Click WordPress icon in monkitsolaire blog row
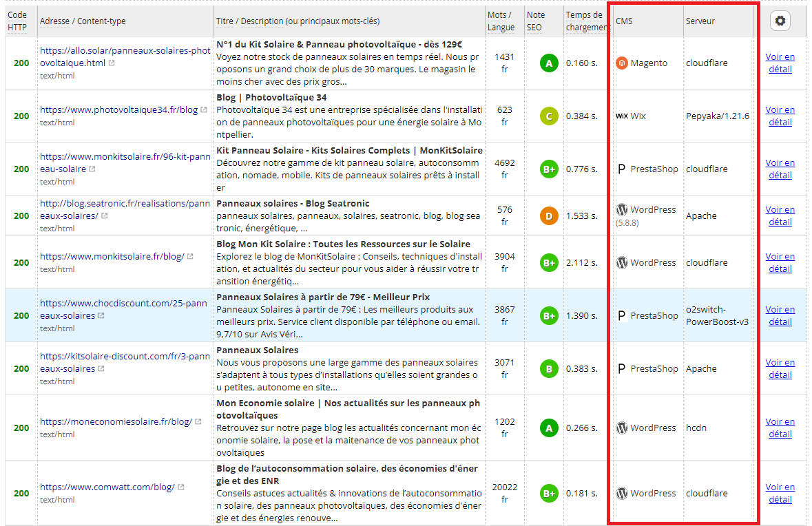 point(621,262)
